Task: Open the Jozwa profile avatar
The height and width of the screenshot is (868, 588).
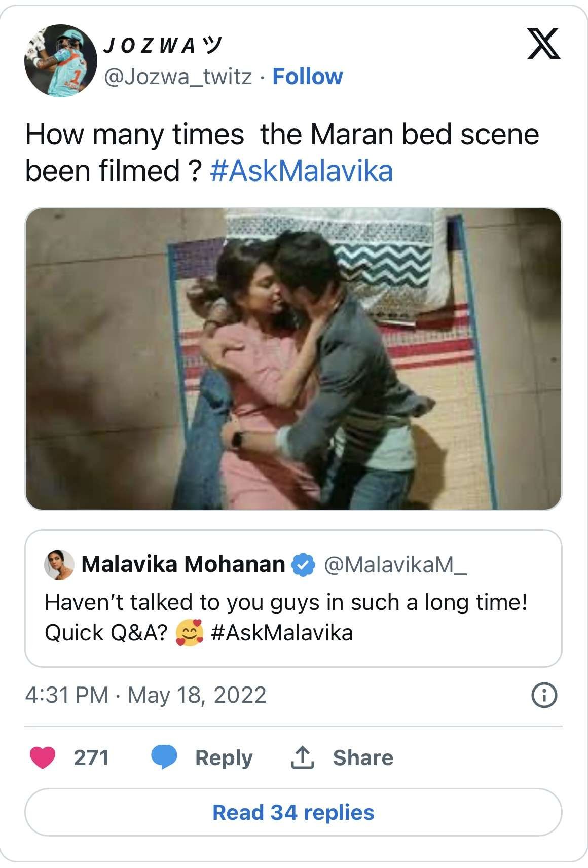Action: (x=61, y=61)
